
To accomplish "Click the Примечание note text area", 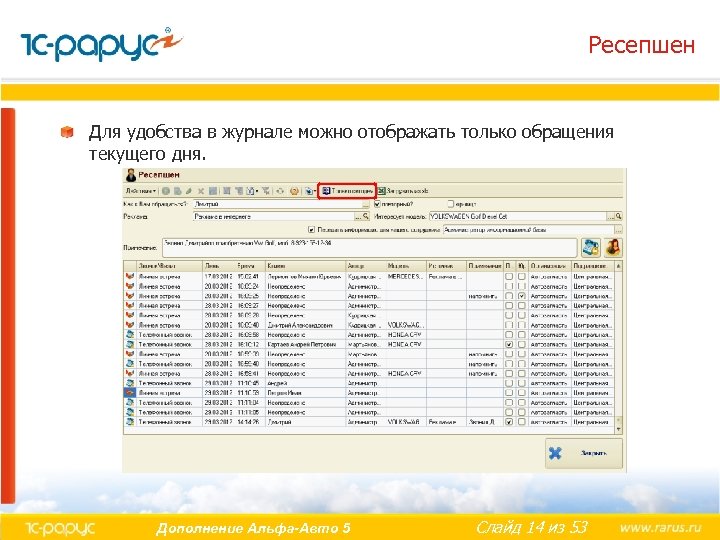I will [x=370, y=248].
